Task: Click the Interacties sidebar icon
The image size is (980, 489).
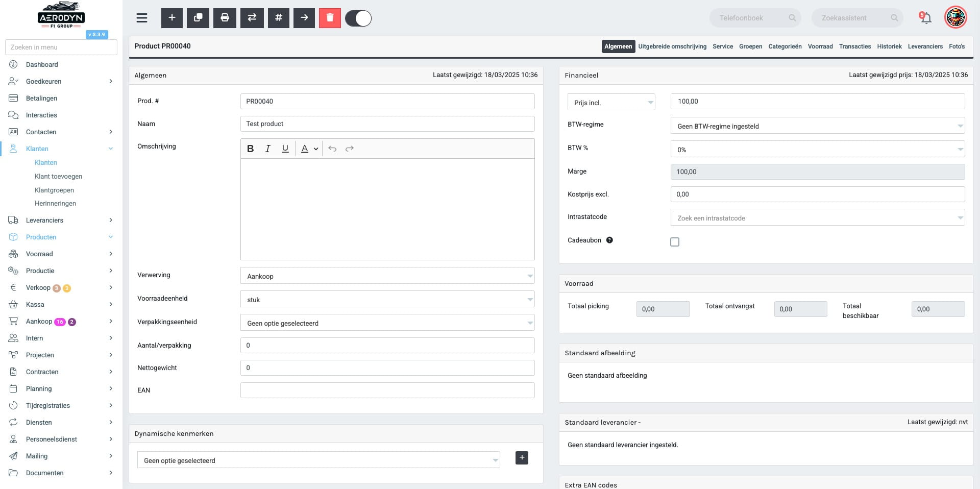Action: point(13,115)
